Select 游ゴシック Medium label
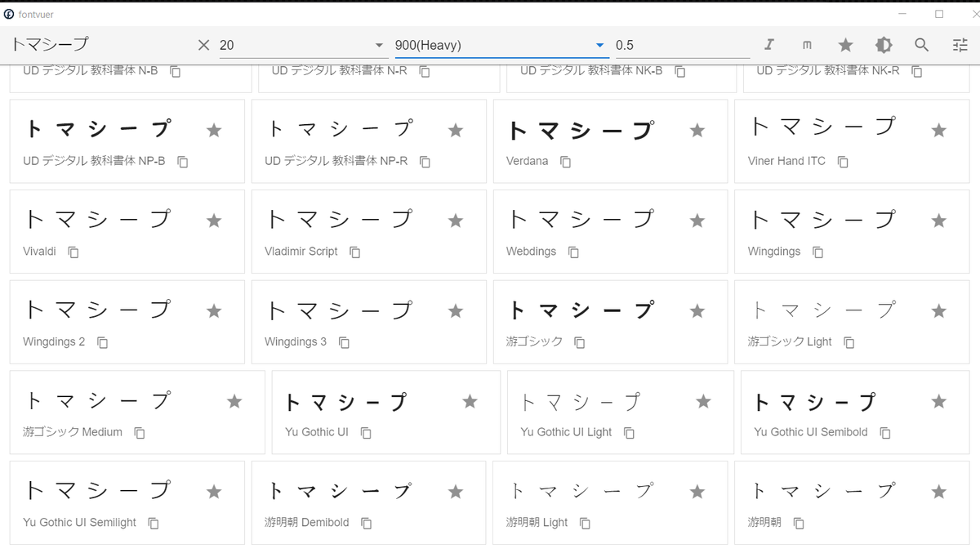Screen dimensions: 980x553 pos(73,432)
